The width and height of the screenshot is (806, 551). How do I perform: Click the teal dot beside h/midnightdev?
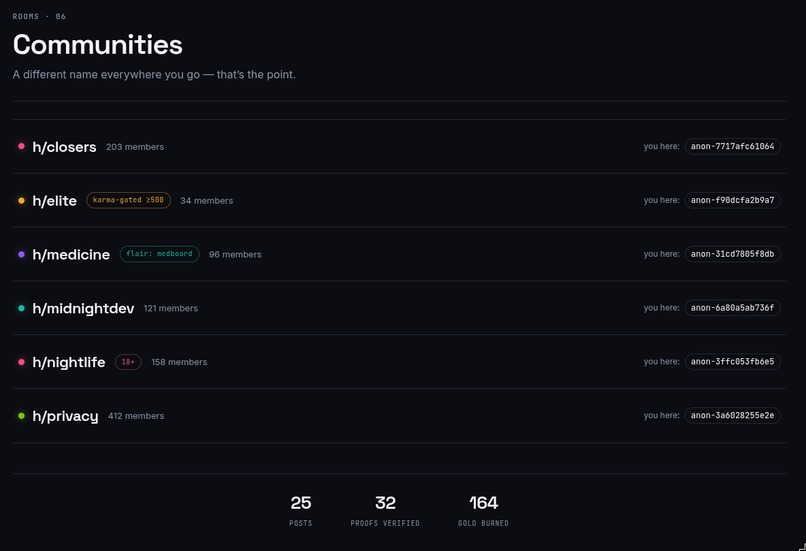coord(22,308)
